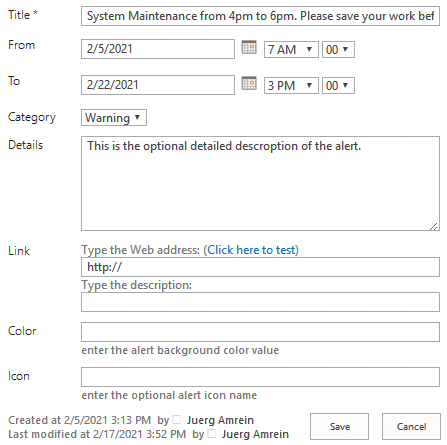
Task: Expand the To minutes dropdown
Action: (x=338, y=86)
